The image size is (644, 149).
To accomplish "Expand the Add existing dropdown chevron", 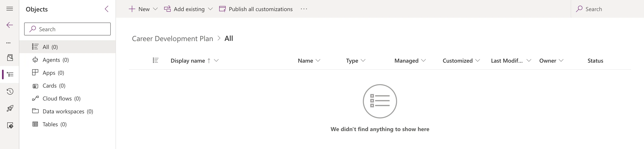I will point(211,9).
